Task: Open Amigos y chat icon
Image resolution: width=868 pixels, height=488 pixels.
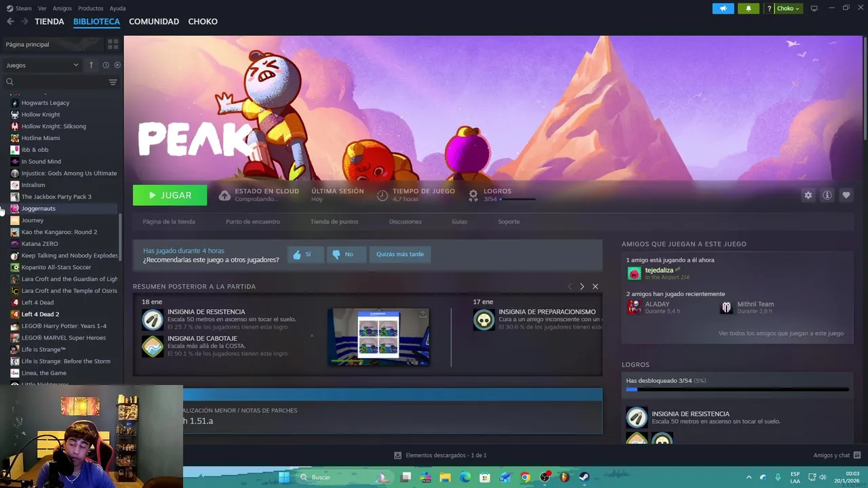Action: pos(857,455)
